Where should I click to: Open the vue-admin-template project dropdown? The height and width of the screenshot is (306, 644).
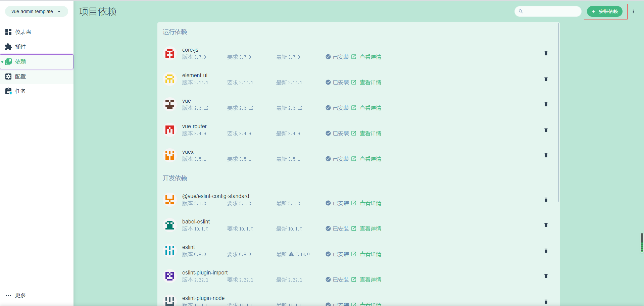point(36,11)
